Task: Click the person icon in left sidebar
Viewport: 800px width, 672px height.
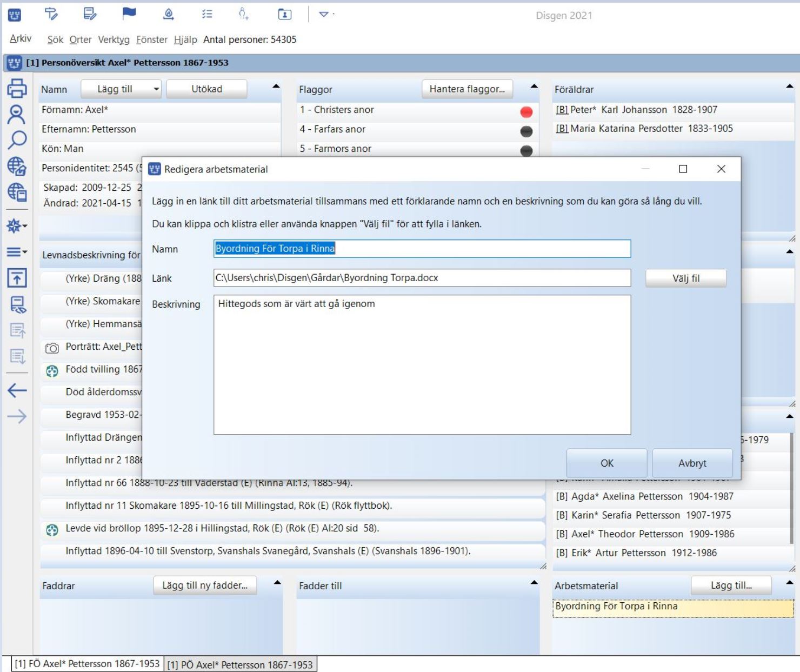Action: pyautogui.click(x=17, y=115)
